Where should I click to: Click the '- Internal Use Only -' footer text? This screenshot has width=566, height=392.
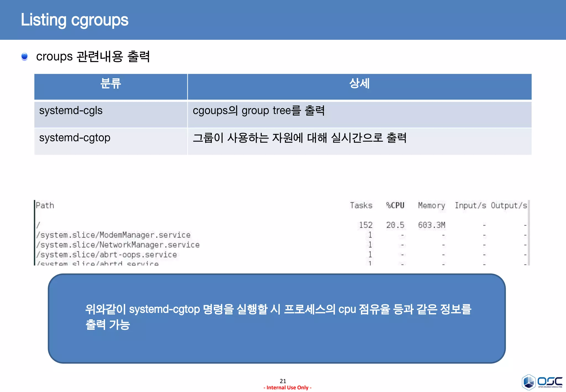coord(287,388)
